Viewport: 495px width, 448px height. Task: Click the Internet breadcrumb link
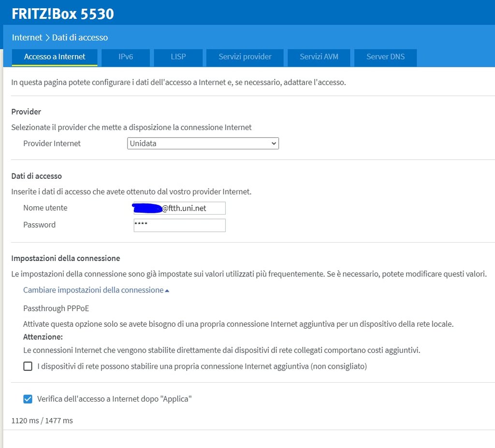(x=27, y=37)
